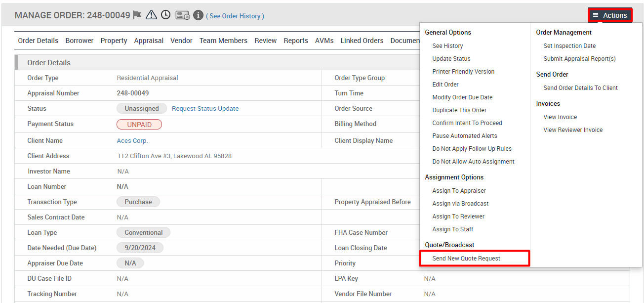Click the N/A pill for Appraiser Due Date
Screen dimensions: 644x303
point(130,263)
